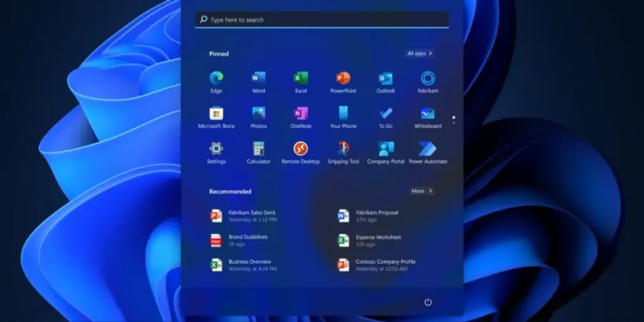Image resolution: width=644 pixels, height=322 pixels.
Task: Open the Photos app
Action: pos(258,118)
